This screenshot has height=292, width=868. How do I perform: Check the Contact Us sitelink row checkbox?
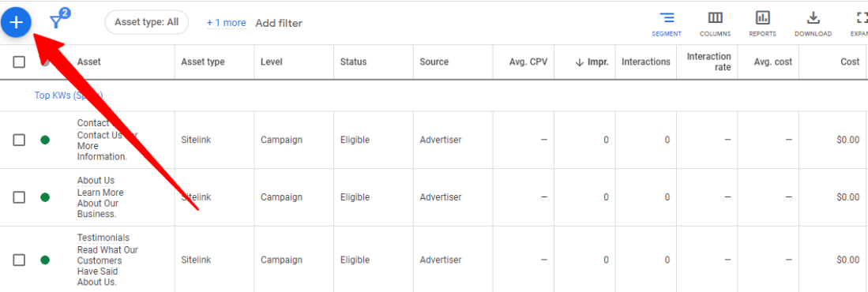pyautogui.click(x=19, y=140)
